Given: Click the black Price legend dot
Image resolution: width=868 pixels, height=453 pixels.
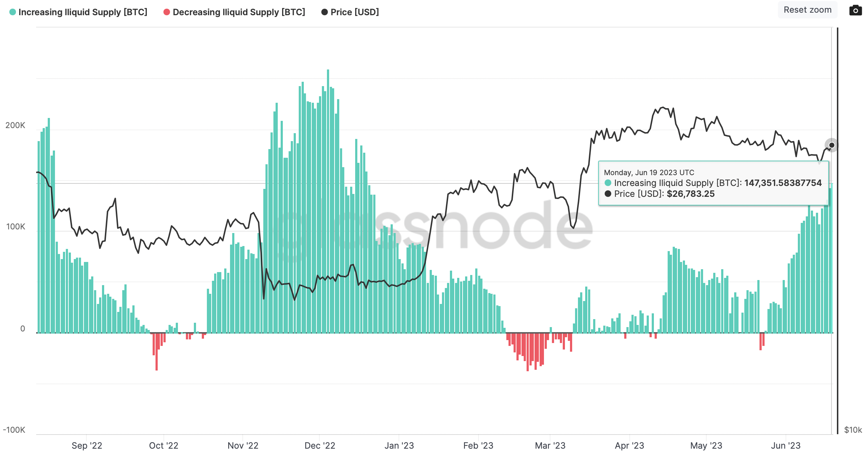Looking at the screenshot, I should 324,12.
